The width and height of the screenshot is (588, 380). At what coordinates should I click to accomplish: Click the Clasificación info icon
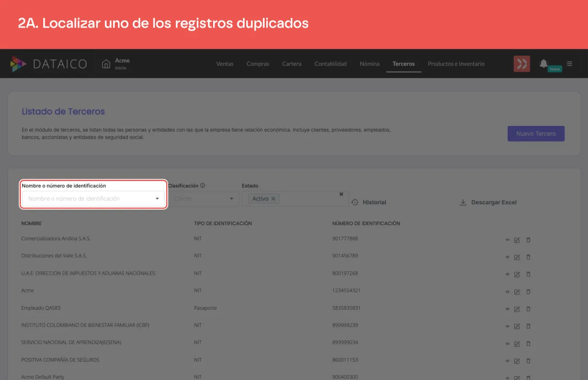tap(203, 186)
